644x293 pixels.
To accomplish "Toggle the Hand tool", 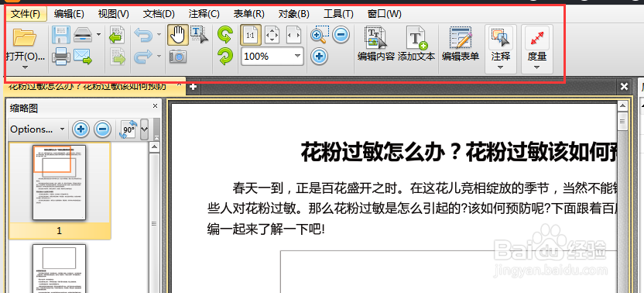I will click(x=178, y=35).
